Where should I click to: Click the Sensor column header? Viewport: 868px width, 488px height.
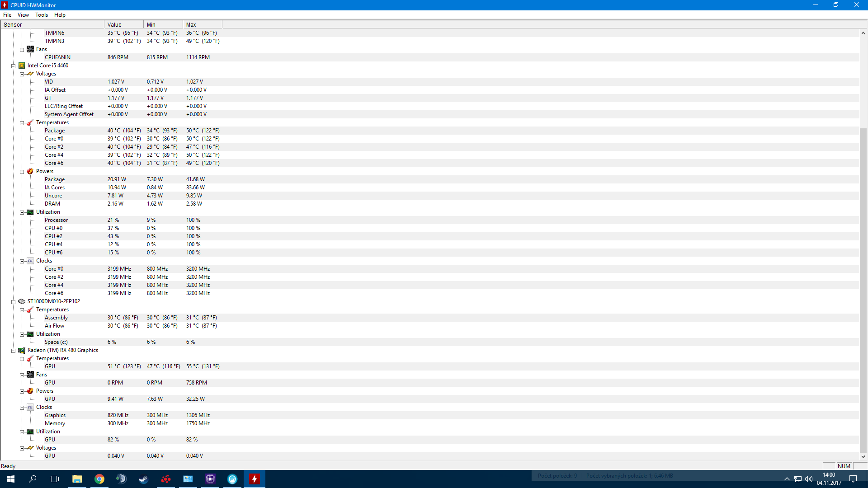coord(52,25)
